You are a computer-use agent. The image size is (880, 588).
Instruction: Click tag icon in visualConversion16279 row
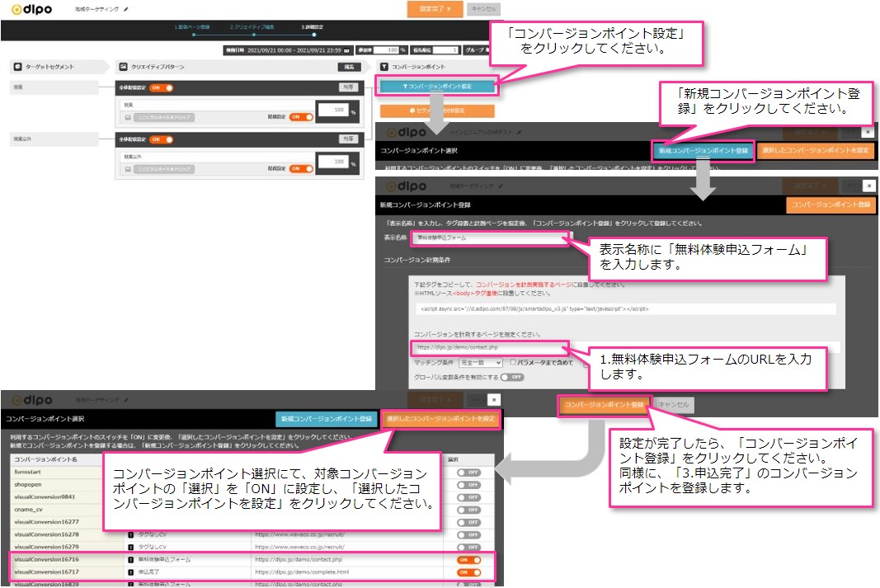pyautogui.click(x=131, y=547)
